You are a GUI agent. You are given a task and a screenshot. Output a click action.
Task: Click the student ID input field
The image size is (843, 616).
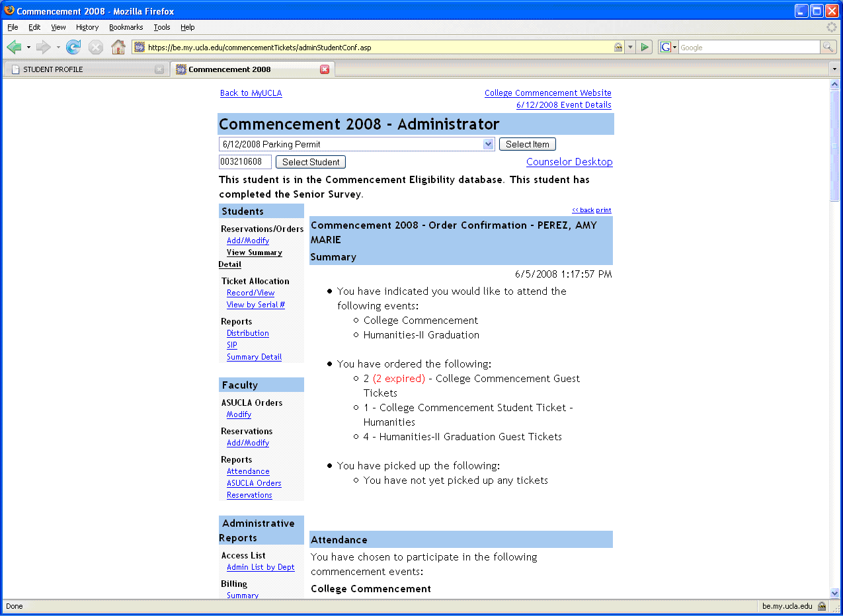245,162
